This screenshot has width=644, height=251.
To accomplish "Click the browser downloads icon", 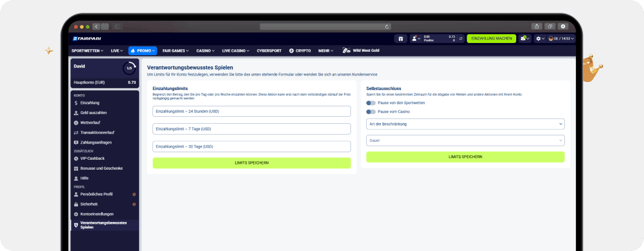I will 563,26.
